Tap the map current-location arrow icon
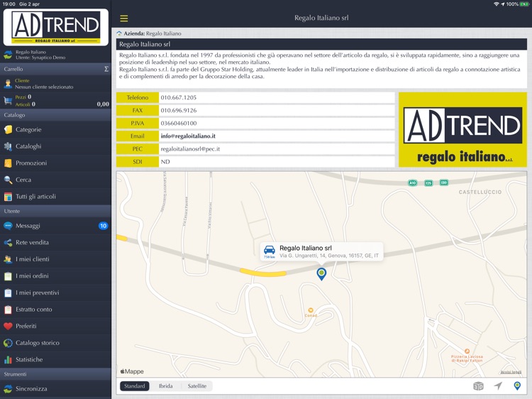The width and height of the screenshot is (532, 399). tap(498, 386)
